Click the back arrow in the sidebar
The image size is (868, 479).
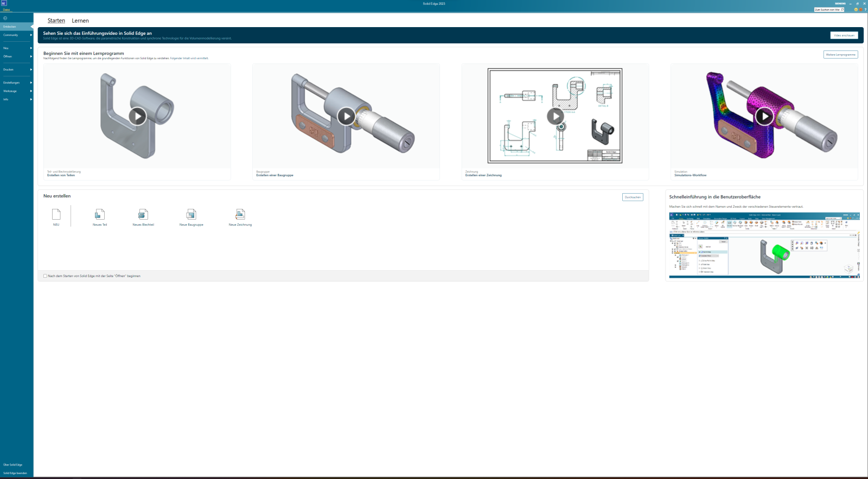point(5,18)
